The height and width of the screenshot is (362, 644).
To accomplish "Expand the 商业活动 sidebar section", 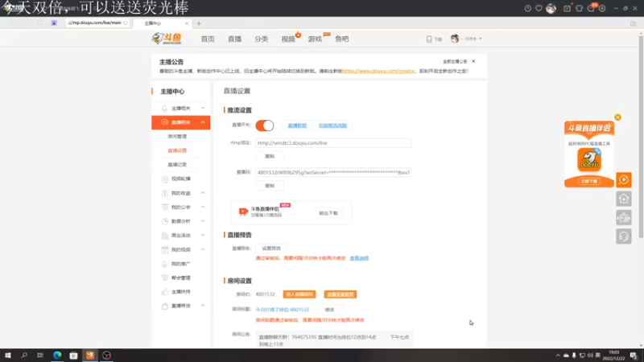I will 203,235.
